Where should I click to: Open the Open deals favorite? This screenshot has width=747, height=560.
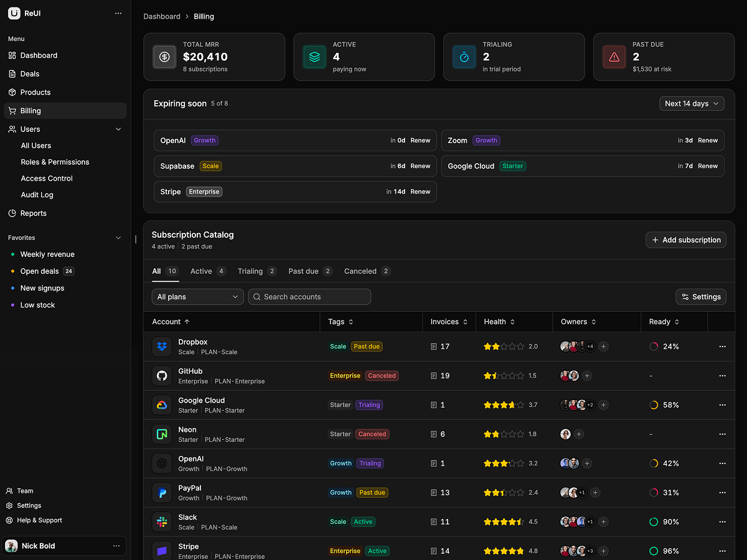coord(65,271)
